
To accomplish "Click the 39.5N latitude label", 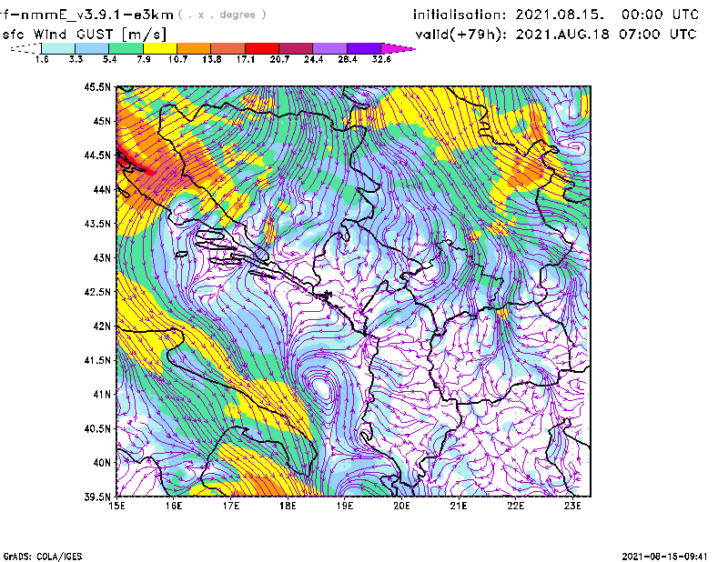I will click(x=97, y=497).
